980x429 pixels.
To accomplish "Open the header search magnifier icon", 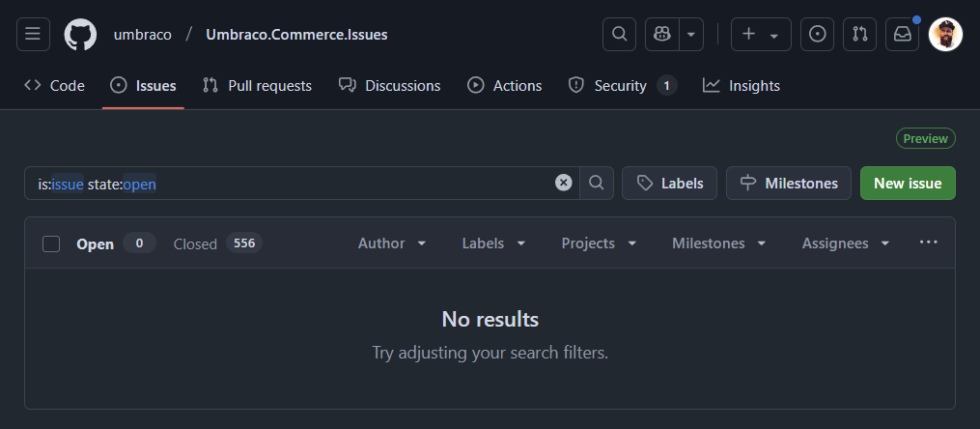I will 619,35.
